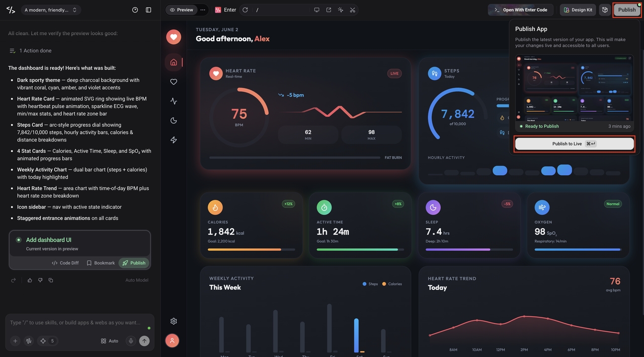Image resolution: width=644 pixels, height=357 pixels.
Task: Reload the preview with the refresh icon
Action: (x=245, y=10)
